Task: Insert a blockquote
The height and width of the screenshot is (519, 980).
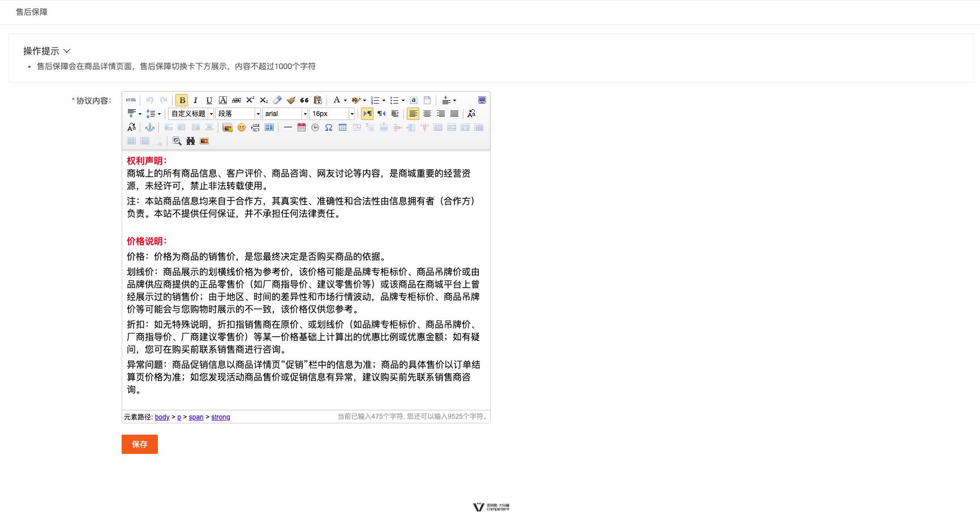Action: (304, 100)
